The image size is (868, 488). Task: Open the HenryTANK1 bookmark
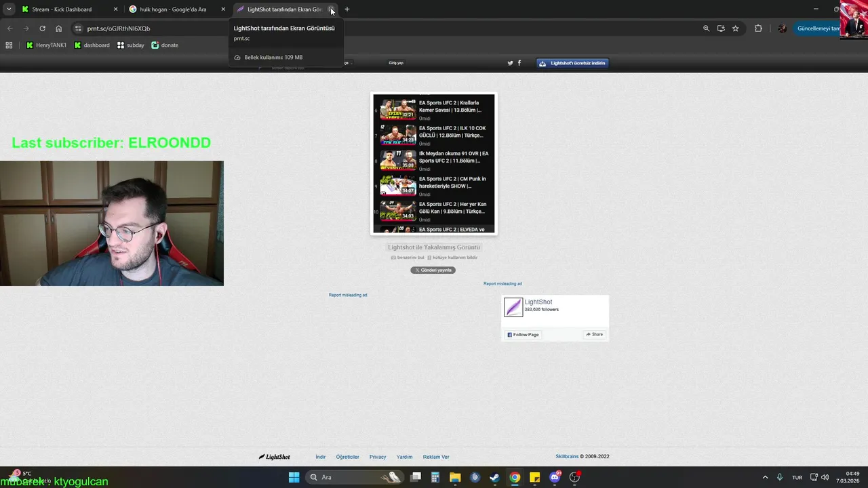[47, 45]
